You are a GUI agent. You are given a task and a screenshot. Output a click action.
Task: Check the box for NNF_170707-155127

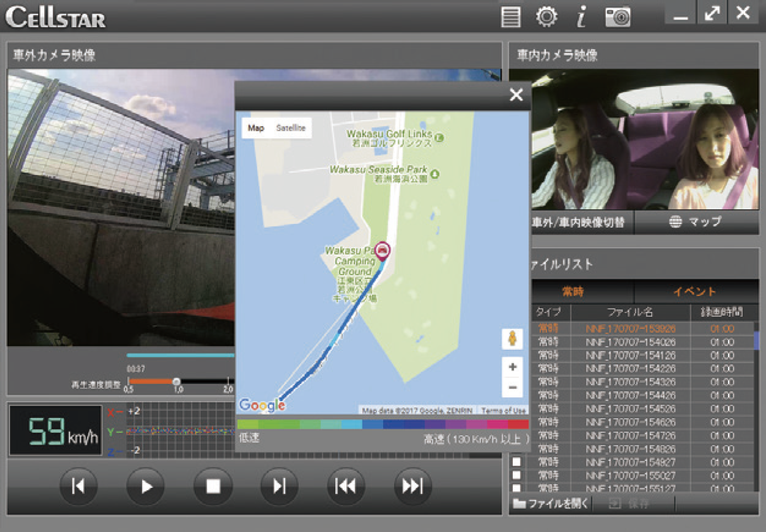tap(517, 487)
